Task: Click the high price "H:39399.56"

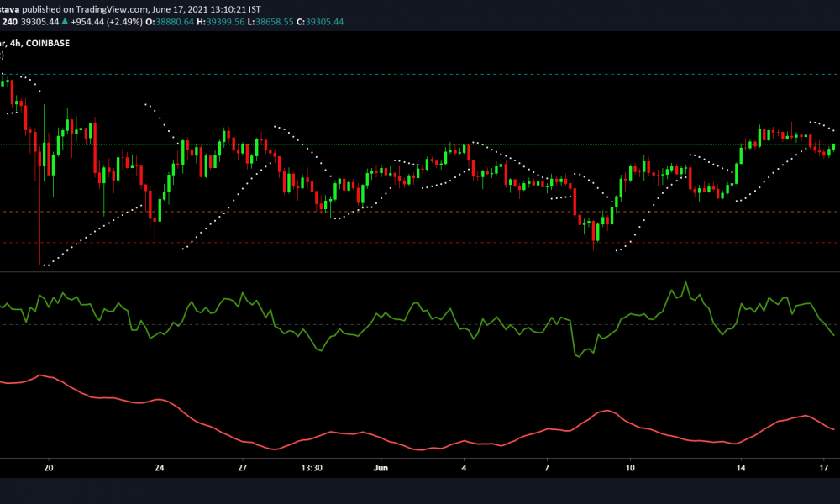Action: pos(221,22)
